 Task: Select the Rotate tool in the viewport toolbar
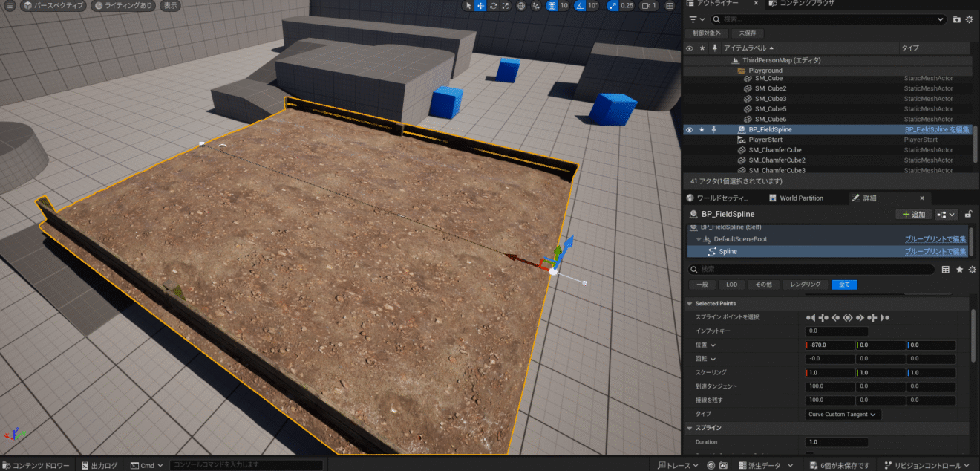point(493,6)
